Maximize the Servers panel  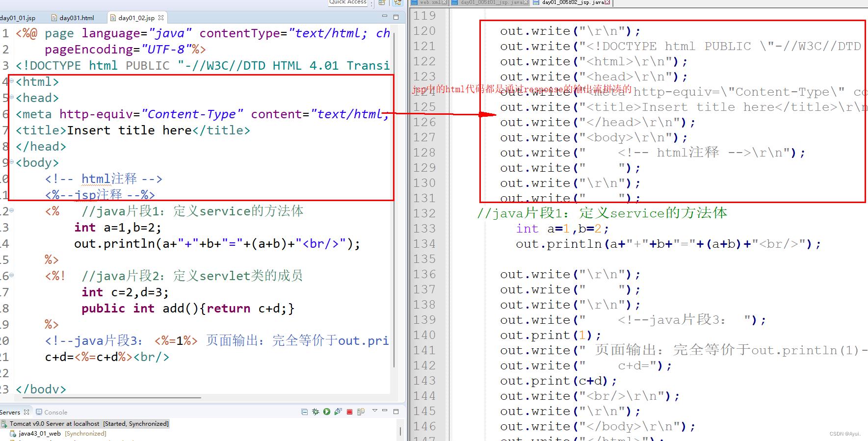coord(396,411)
